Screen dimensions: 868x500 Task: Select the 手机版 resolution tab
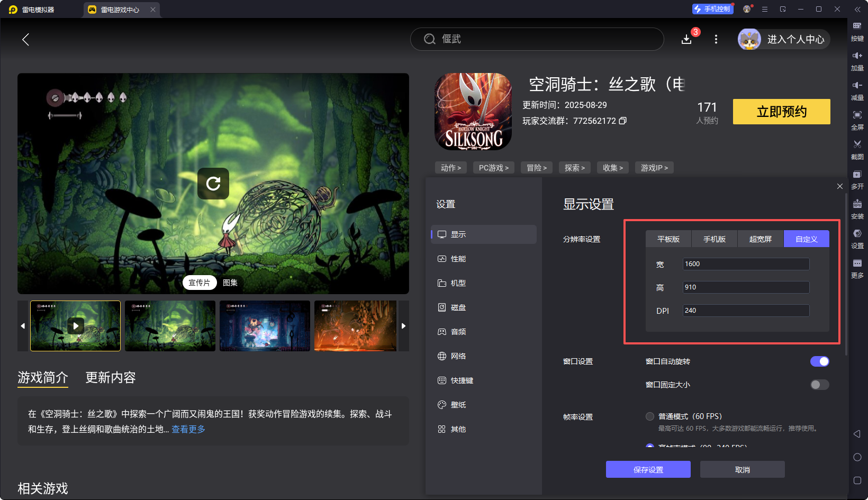[715, 239]
